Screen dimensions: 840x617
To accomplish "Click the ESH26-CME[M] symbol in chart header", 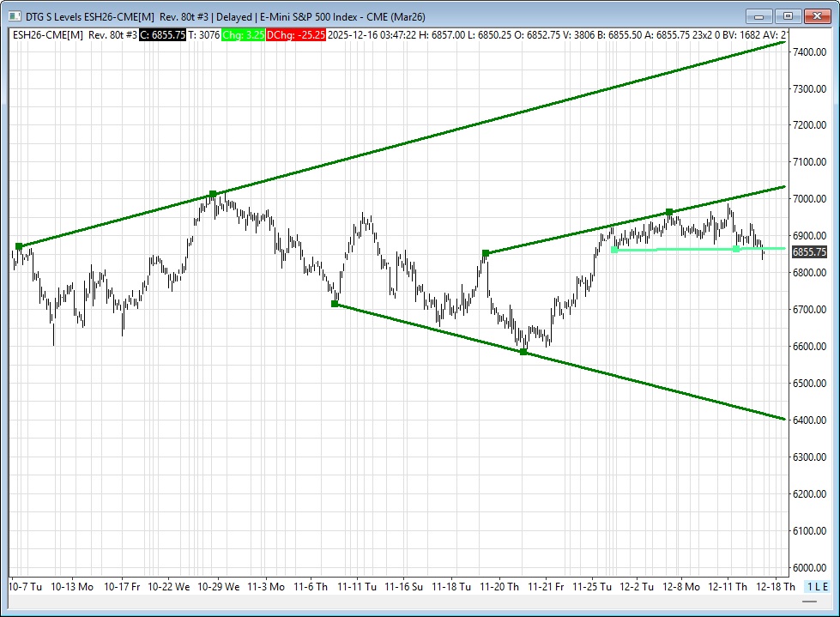I will click(x=47, y=34).
